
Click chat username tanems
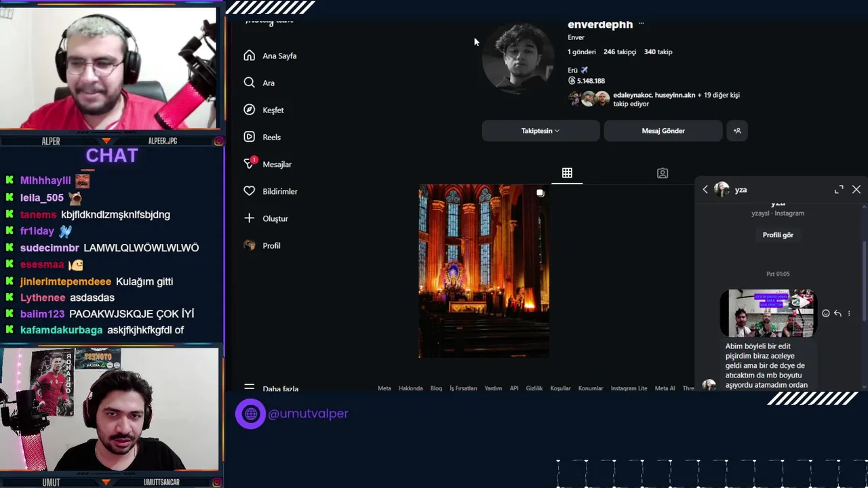coord(38,214)
